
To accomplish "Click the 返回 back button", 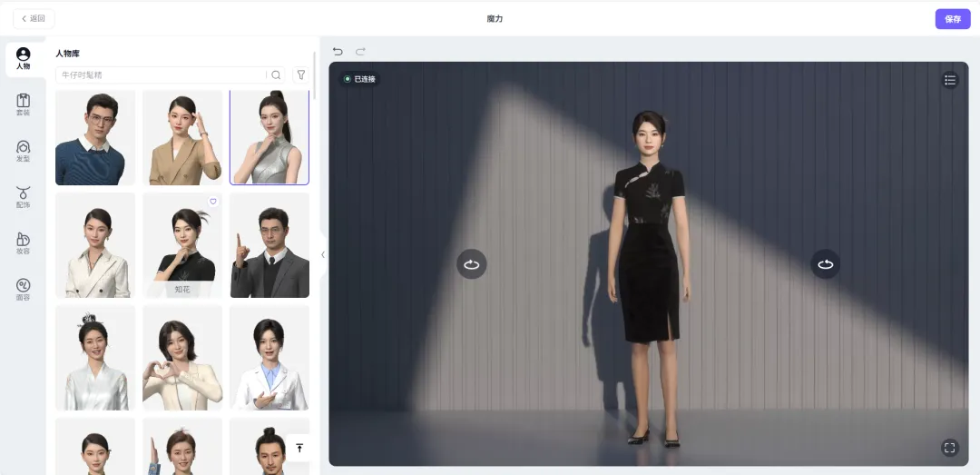I will tap(34, 19).
